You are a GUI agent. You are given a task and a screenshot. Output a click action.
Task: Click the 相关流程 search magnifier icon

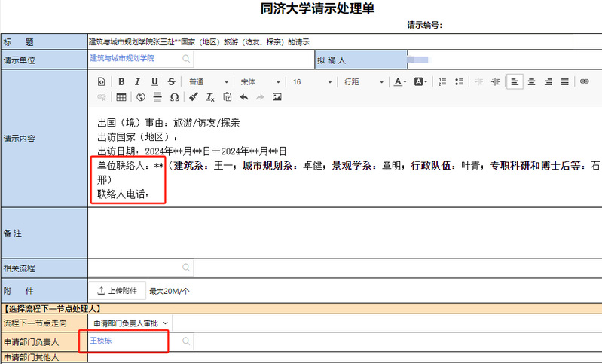(186, 268)
